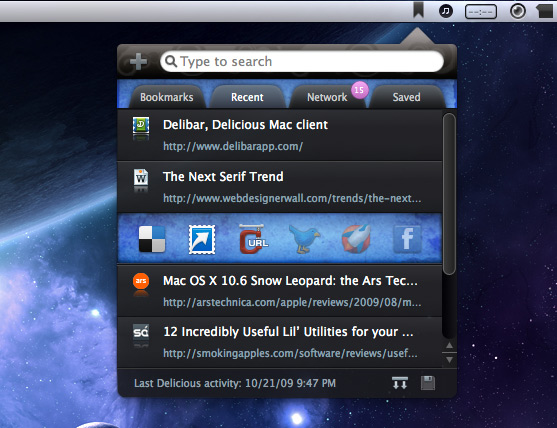Click the sa Smoking Apples favicon
Image resolution: width=557 pixels, height=428 pixels.
(x=141, y=332)
